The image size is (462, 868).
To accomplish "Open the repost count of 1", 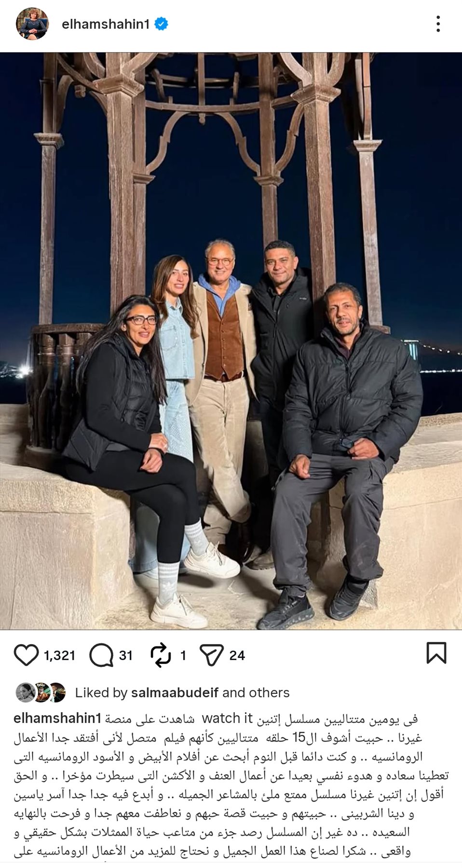I will 183,655.
